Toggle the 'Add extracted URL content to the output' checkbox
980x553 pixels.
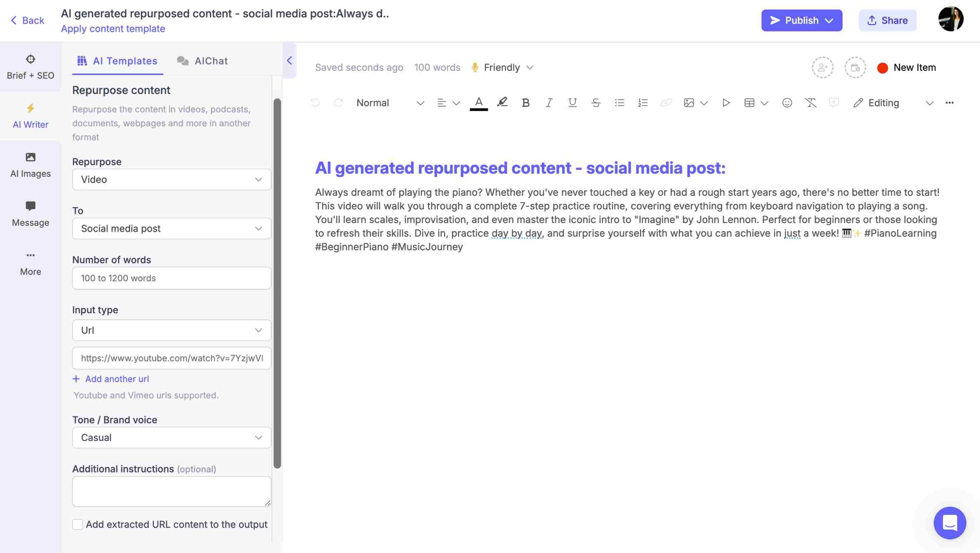click(x=77, y=524)
